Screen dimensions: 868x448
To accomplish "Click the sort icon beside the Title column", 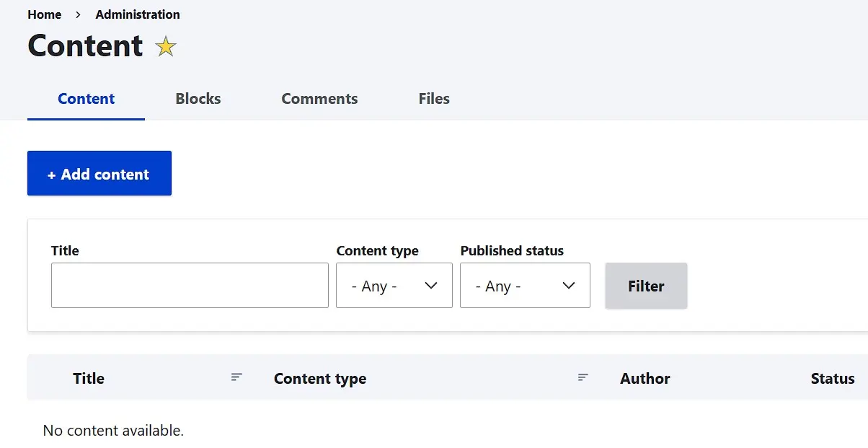I will 236,377.
